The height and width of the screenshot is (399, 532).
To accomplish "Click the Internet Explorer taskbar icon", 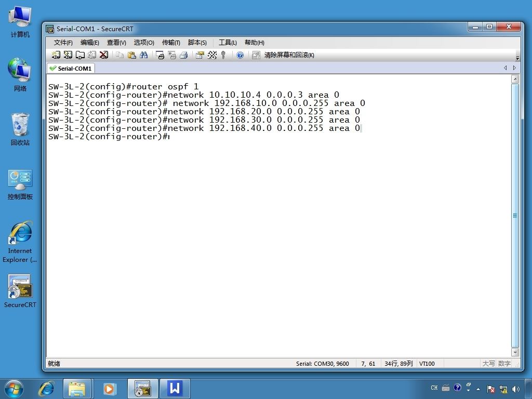I will pos(46,389).
